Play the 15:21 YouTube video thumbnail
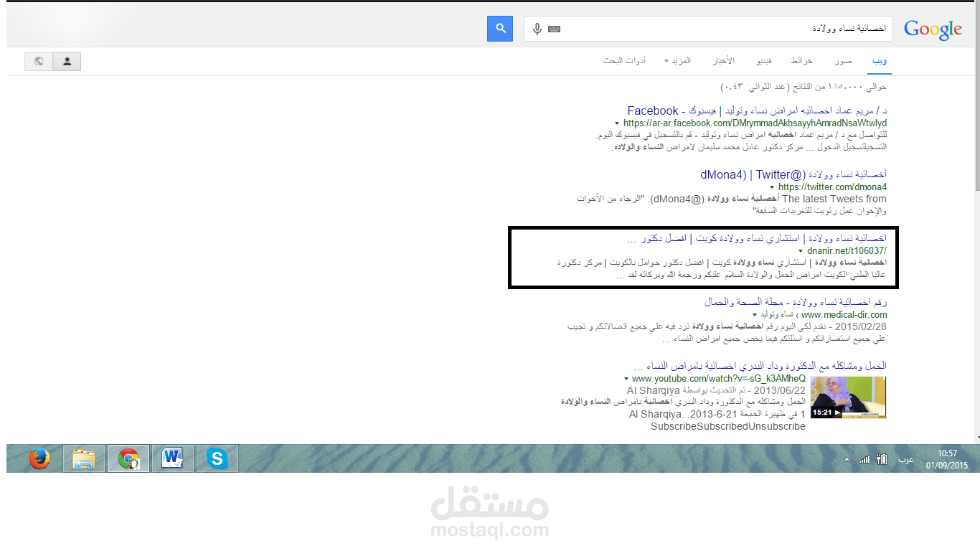980x551 pixels. coord(848,397)
